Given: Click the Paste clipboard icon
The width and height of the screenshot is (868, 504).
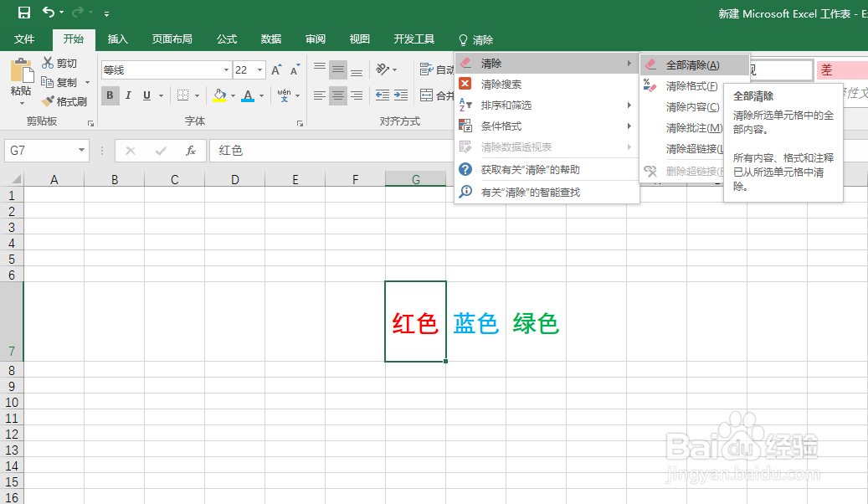Looking at the screenshot, I should (x=22, y=71).
